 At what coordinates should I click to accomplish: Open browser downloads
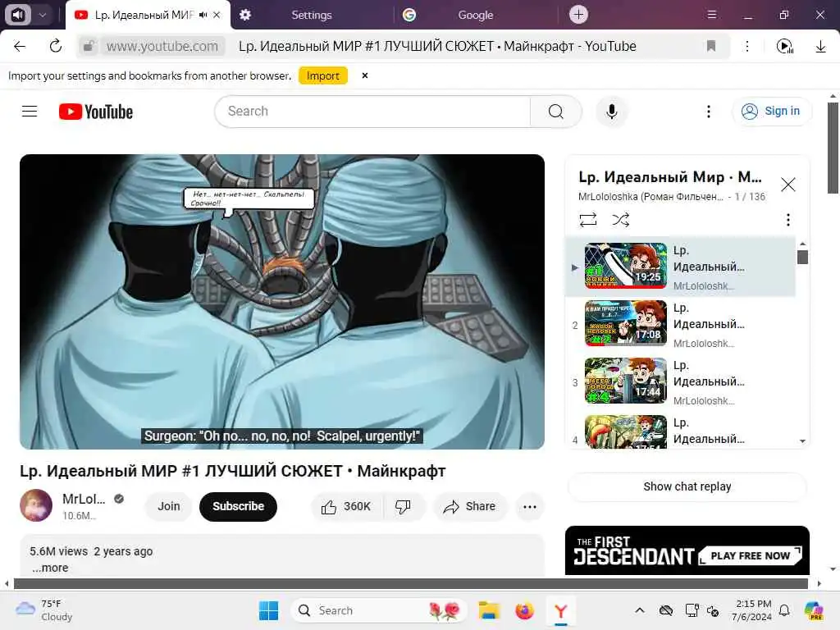tap(820, 47)
